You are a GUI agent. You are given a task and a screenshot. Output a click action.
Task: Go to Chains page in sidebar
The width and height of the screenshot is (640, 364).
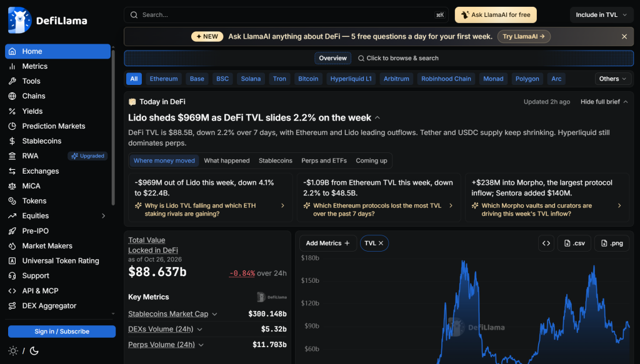(57, 96)
